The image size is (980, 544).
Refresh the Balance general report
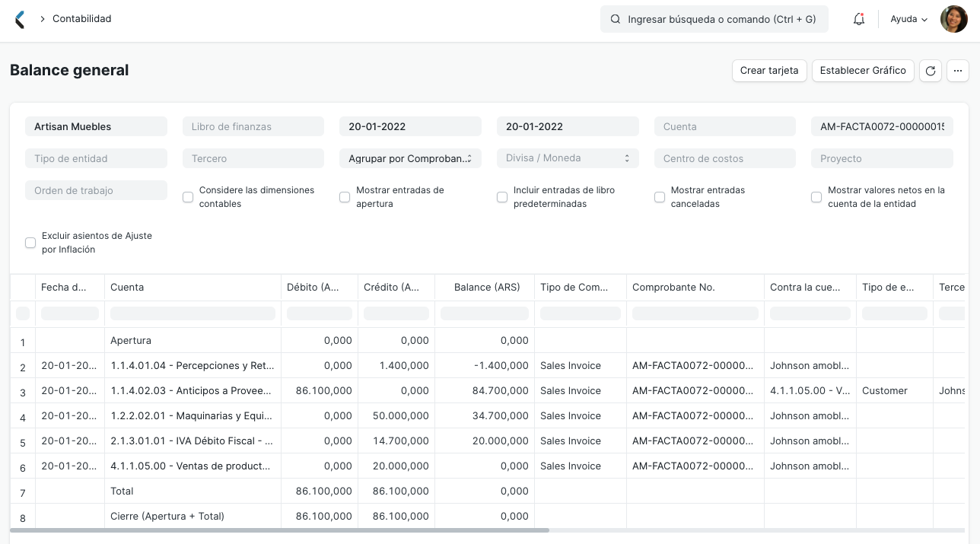point(930,71)
